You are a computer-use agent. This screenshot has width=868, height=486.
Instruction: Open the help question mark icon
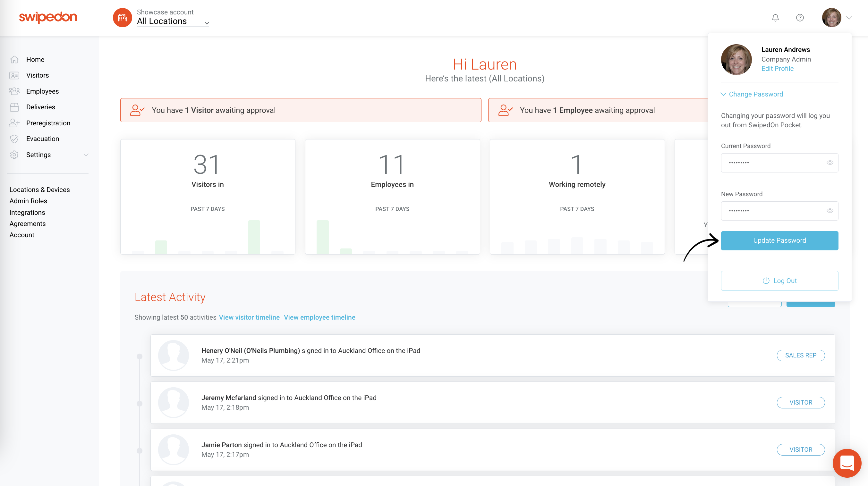pyautogui.click(x=800, y=18)
